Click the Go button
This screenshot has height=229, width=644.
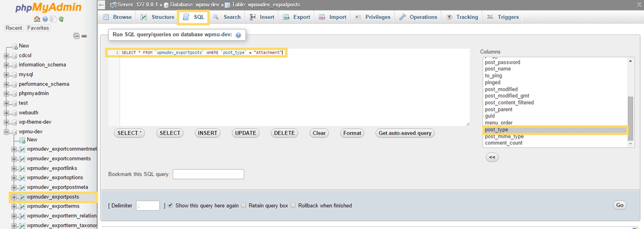point(620,205)
